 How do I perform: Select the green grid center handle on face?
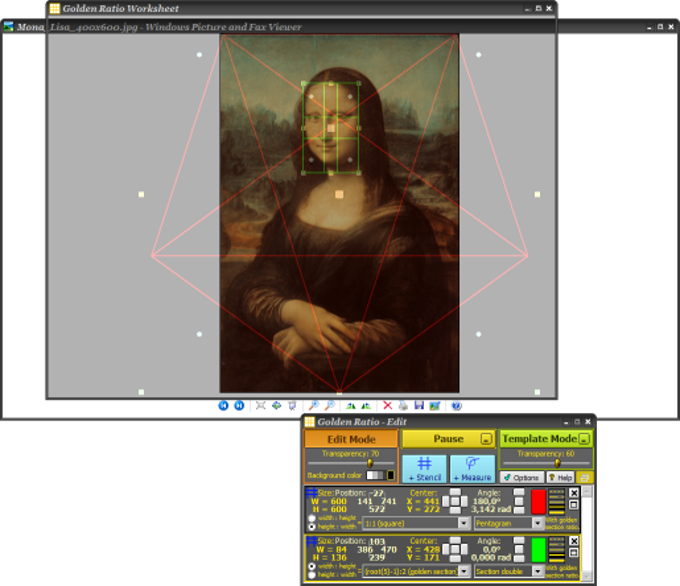[331, 128]
